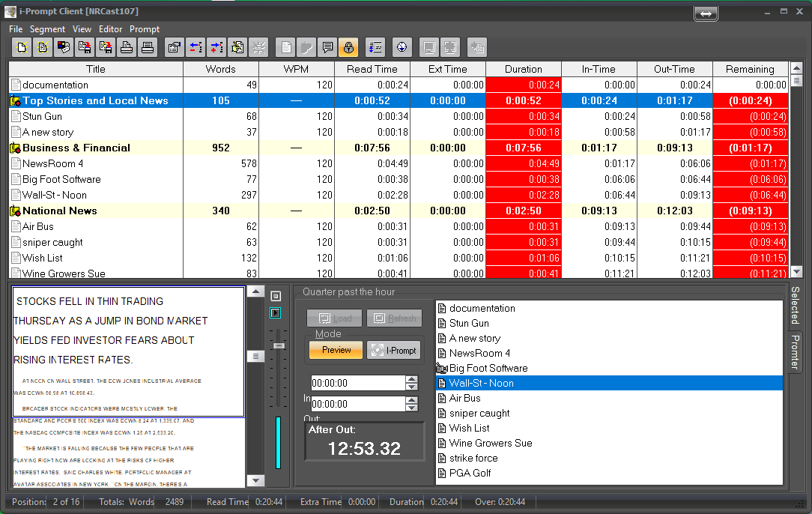This screenshot has height=514, width=812.
Task: Click the globe icon in the toolbar
Action: [402, 48]
